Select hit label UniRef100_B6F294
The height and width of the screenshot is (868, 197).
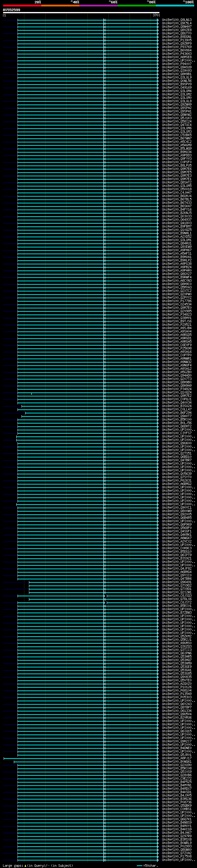177,412
